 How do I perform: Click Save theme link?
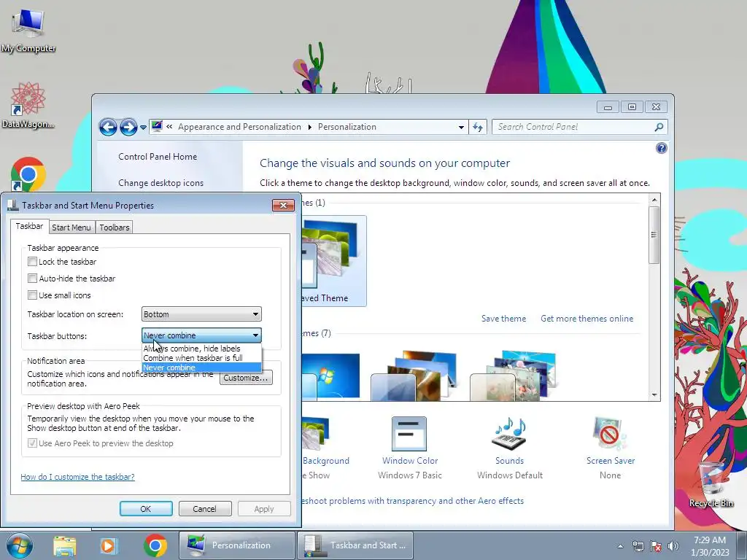(x=503, y=319)
